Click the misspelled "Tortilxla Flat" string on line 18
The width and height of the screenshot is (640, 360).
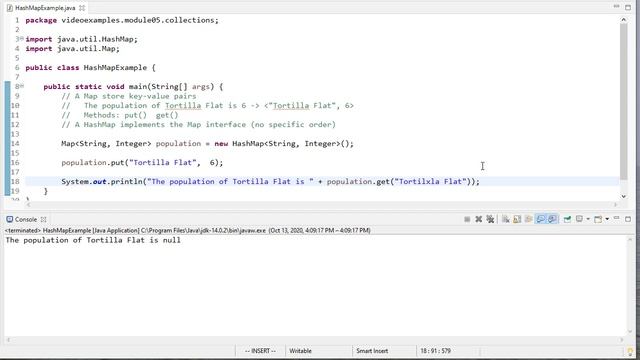click(x=430, y=182)
